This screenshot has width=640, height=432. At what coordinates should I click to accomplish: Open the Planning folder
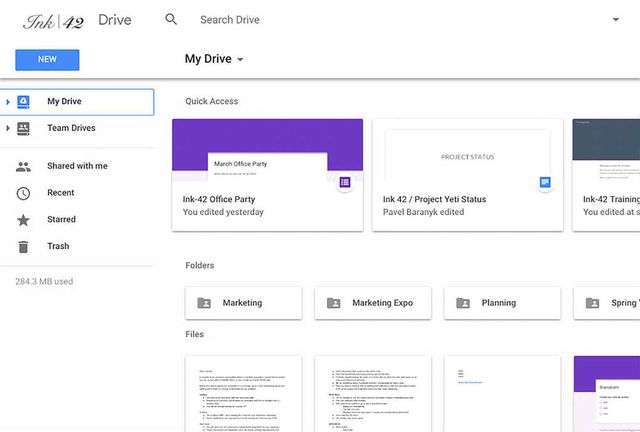(502, 303)
